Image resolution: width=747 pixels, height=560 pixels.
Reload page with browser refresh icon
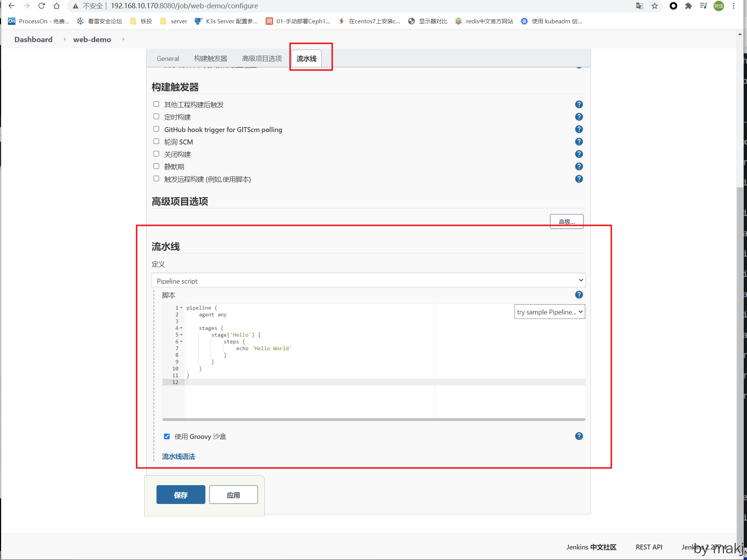click(x=42, y=6)
